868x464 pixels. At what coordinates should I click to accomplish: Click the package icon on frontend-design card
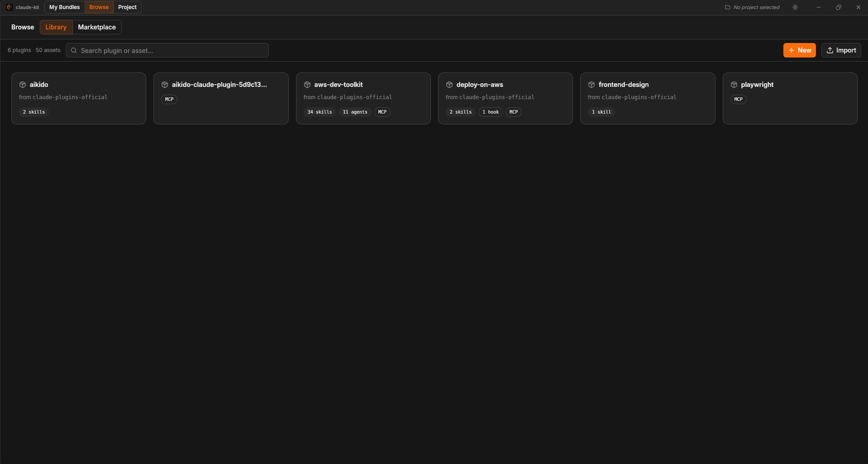pyautogui.click(x=591, y=85)
